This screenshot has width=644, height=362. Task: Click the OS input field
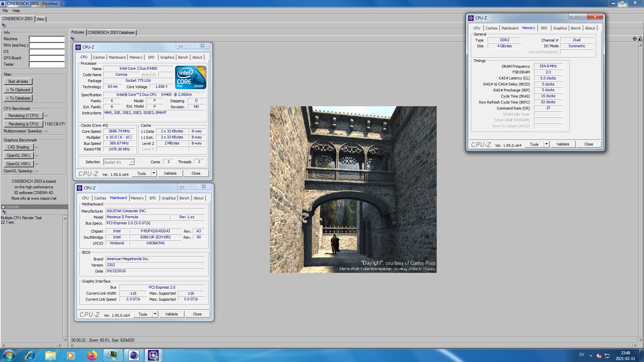click(x=47, y=52)
